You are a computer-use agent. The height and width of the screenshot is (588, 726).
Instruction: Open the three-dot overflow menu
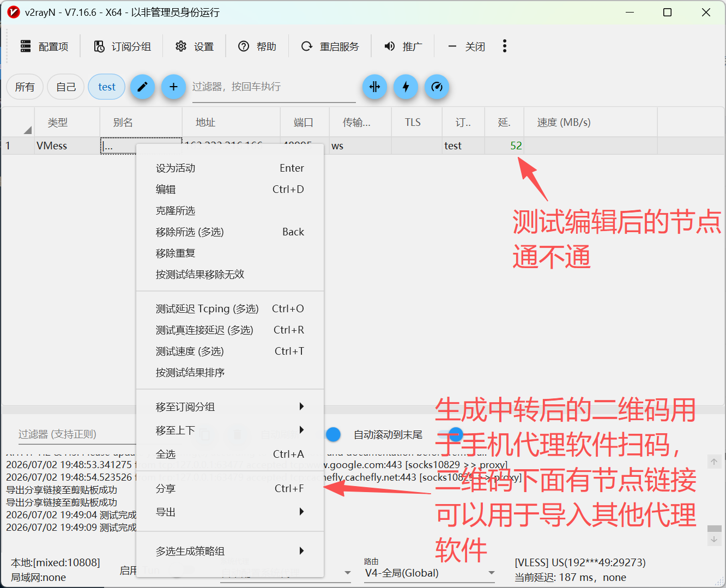click(505, 46)
